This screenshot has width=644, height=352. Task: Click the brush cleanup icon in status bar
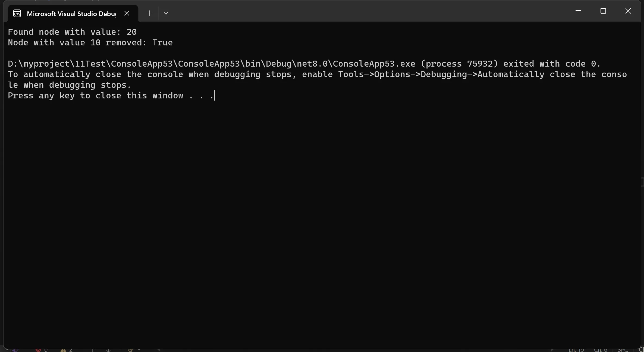pyautogui.click(x=131, y=350)
